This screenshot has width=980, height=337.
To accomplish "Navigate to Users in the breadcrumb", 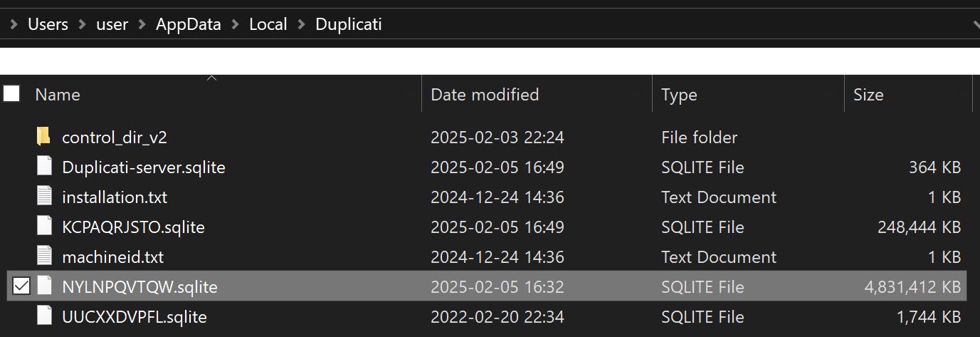I will pos(48,24).
